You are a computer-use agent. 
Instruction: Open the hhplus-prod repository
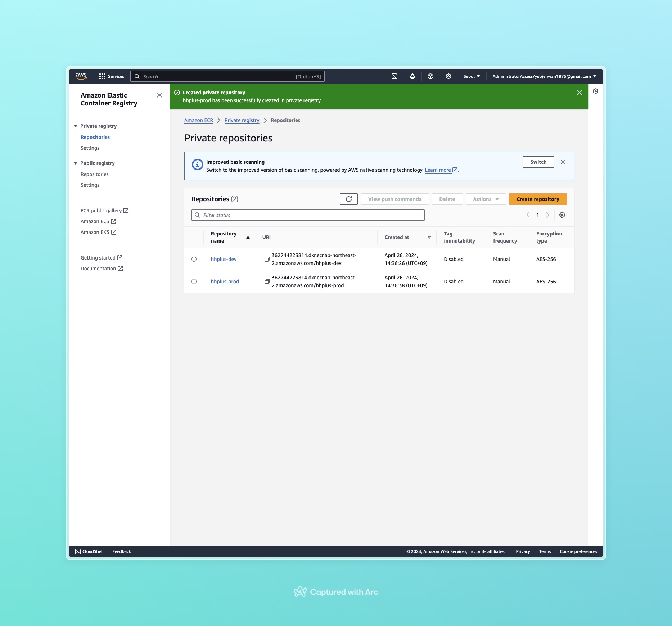225,282
